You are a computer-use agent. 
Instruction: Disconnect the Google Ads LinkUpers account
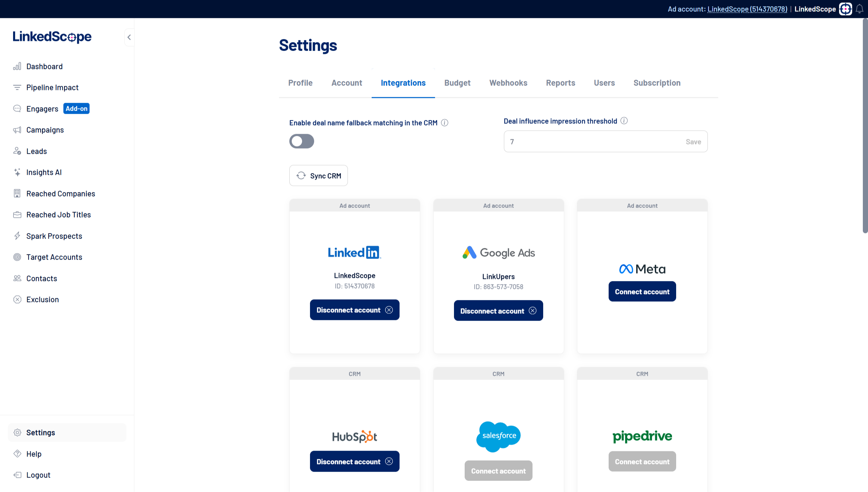click(498, 311)
